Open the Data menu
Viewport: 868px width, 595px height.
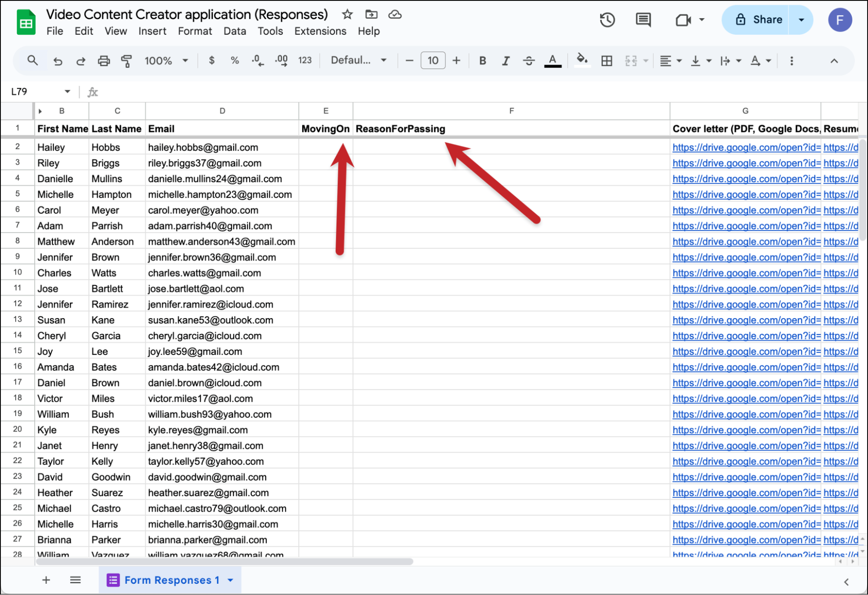pyautogui.click(x=234, y=31)
